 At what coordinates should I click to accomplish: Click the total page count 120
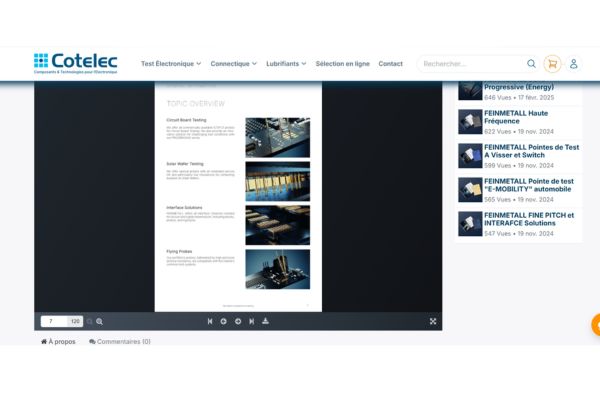75,321
